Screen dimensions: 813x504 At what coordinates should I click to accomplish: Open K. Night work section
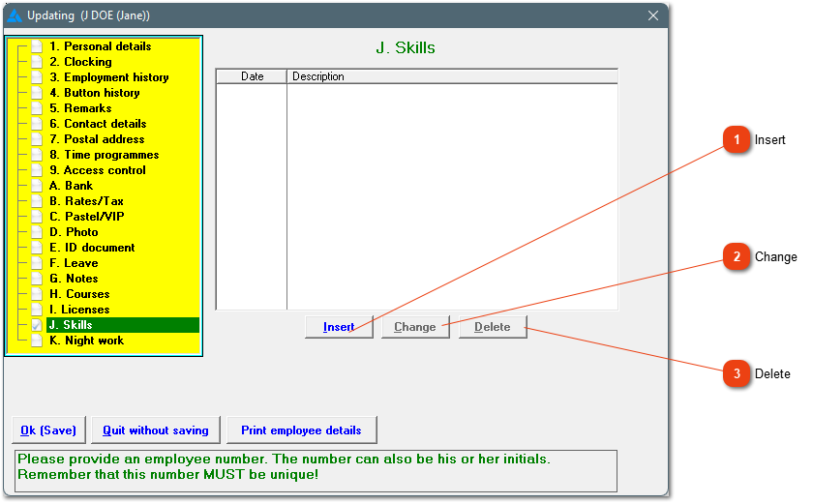(x=86, y=341)
